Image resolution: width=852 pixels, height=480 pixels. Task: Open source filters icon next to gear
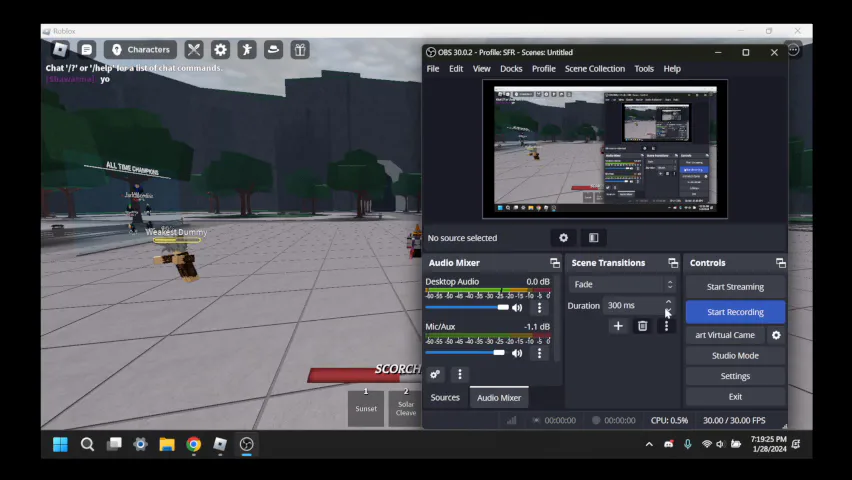pyautogui.click(x=593, y=238)
